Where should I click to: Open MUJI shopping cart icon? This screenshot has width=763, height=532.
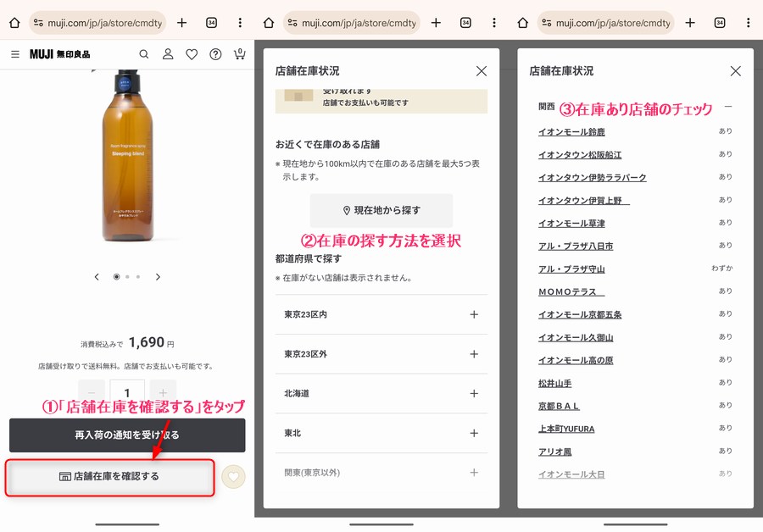click(239, 54)
